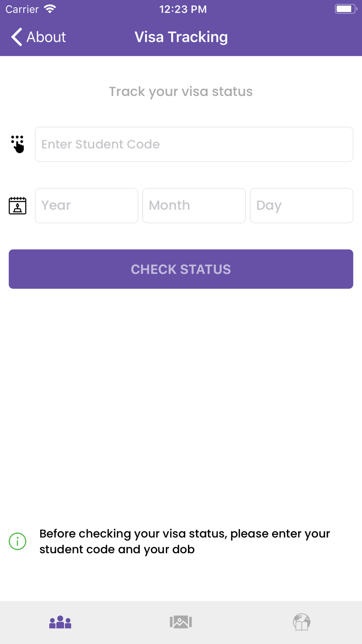Tap the battery indicator icon
362x644 pixels.
346,9
